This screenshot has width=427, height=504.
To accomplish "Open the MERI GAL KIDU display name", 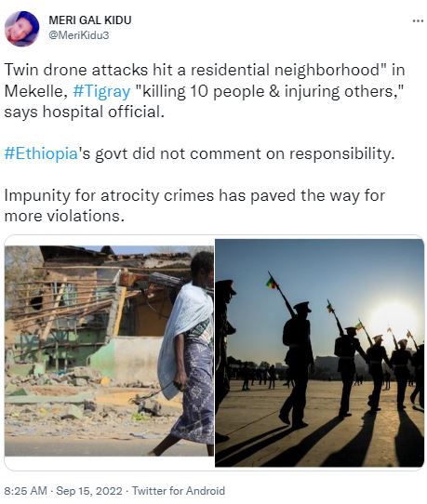I will coord(90,20).
